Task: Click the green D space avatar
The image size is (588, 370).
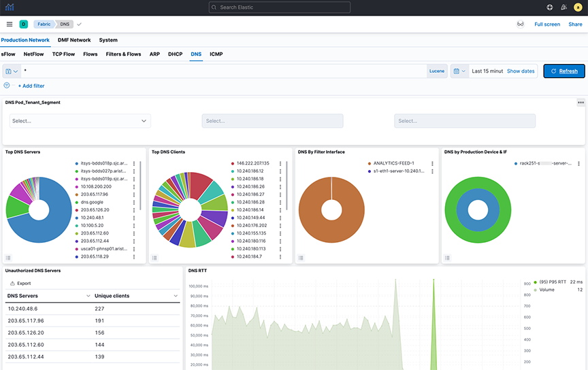Action: click(x=24, y=24)
